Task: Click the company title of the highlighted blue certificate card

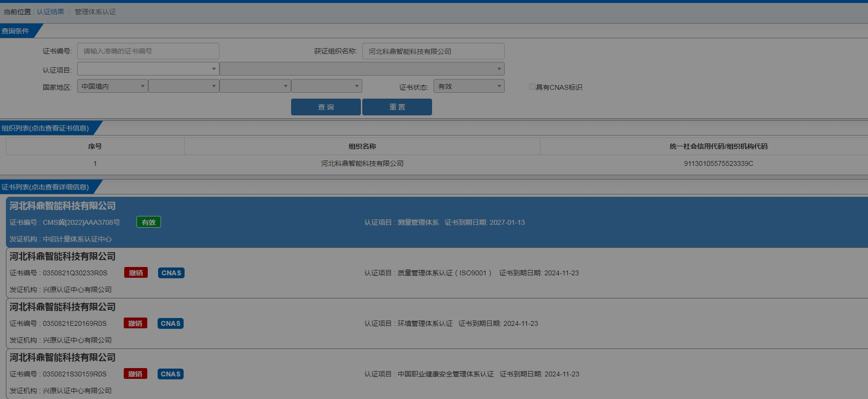Action: click(63, 206)
